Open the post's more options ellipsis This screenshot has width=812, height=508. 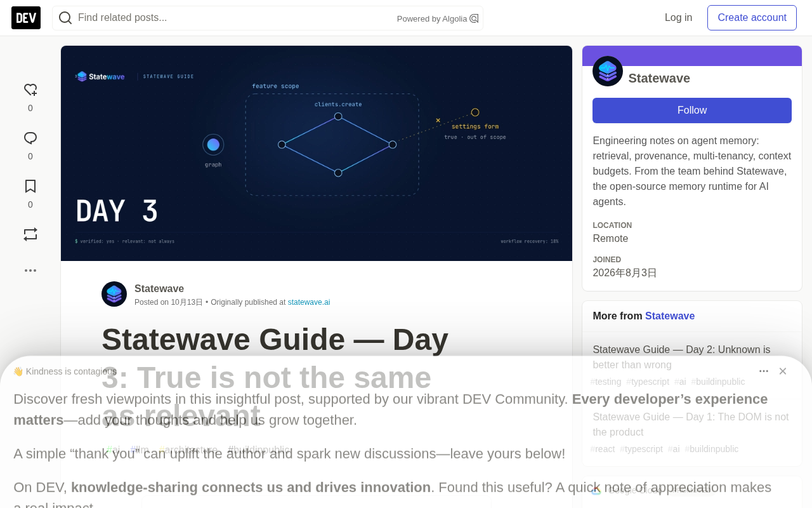click(x=30, y=271)
